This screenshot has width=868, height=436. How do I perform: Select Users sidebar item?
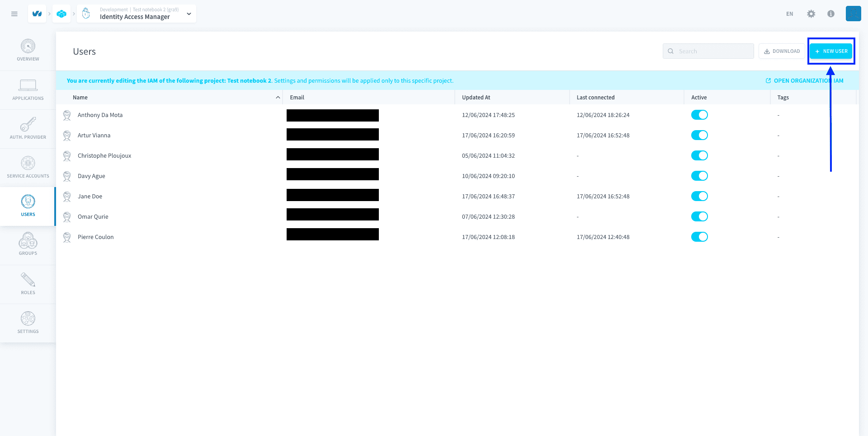(28, 206)
